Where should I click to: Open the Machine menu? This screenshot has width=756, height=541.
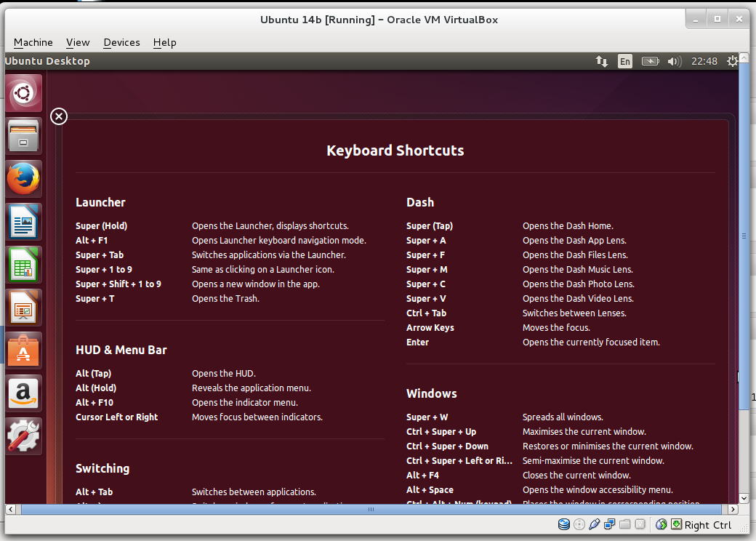click(33, 42)
